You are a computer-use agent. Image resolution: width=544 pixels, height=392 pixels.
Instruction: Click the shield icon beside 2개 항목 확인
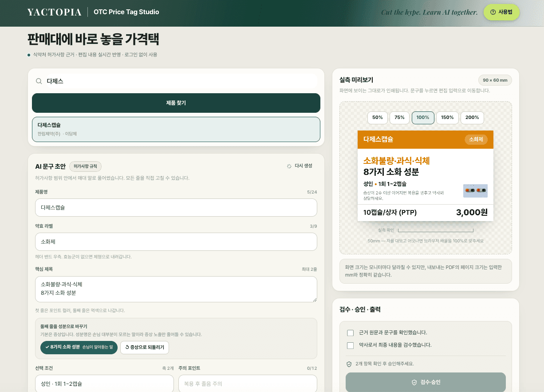click(x=349, y=364)
